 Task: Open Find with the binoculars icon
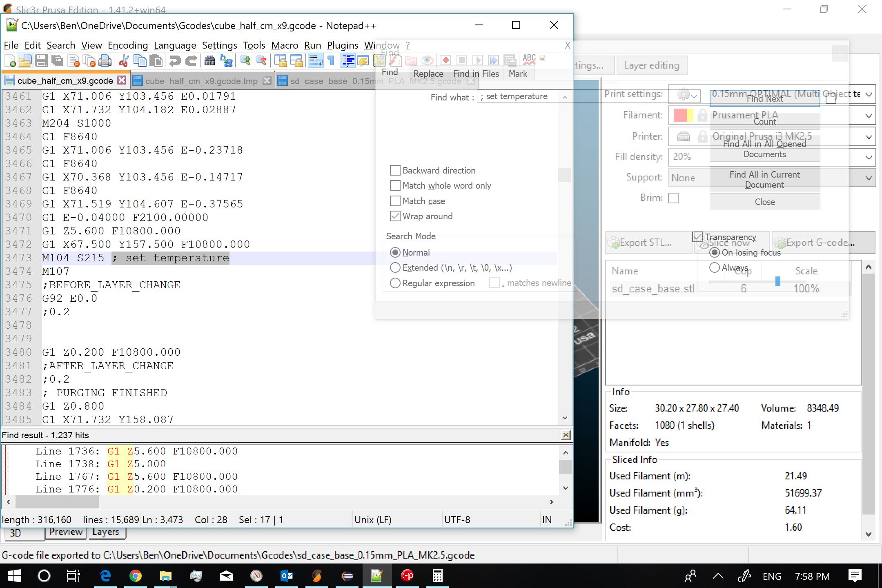click(x=209, y=61)
